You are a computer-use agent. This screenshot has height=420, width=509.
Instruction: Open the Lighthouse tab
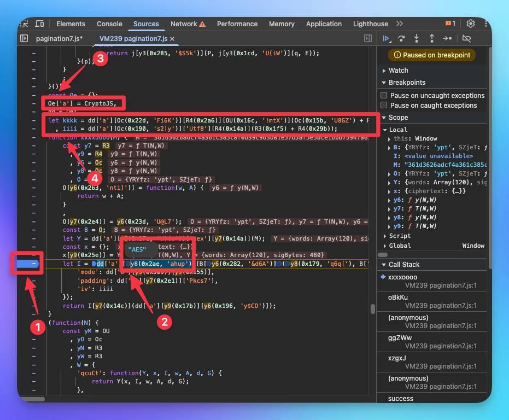(x=371, y=24)
